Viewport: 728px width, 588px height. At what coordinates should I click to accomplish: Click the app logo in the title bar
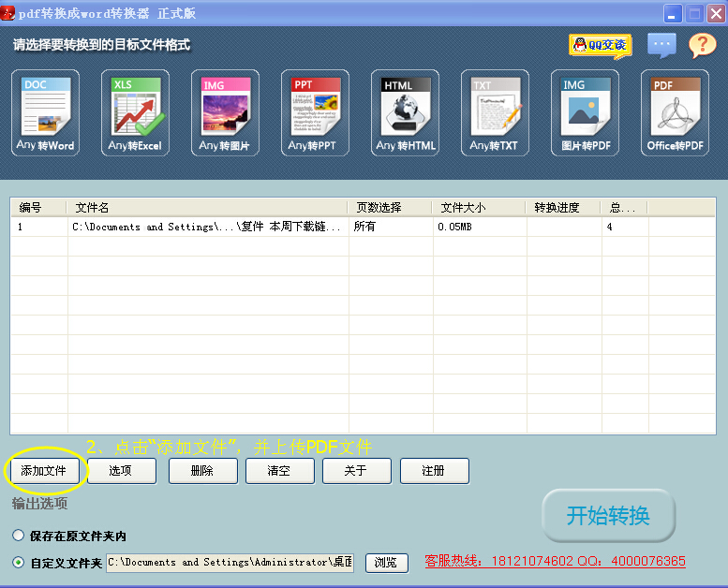(x=7, y=13)
